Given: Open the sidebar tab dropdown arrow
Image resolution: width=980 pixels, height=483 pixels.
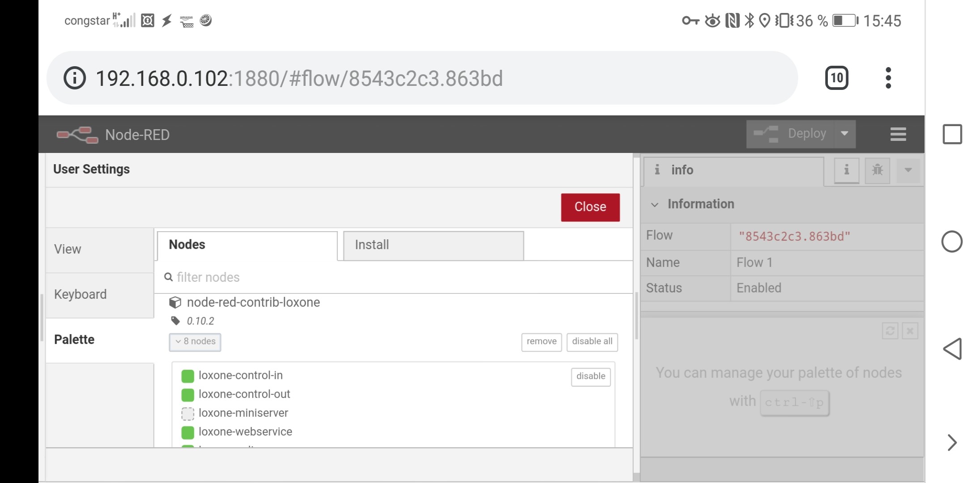Looking at the screenshot, I should pos(908,170).
